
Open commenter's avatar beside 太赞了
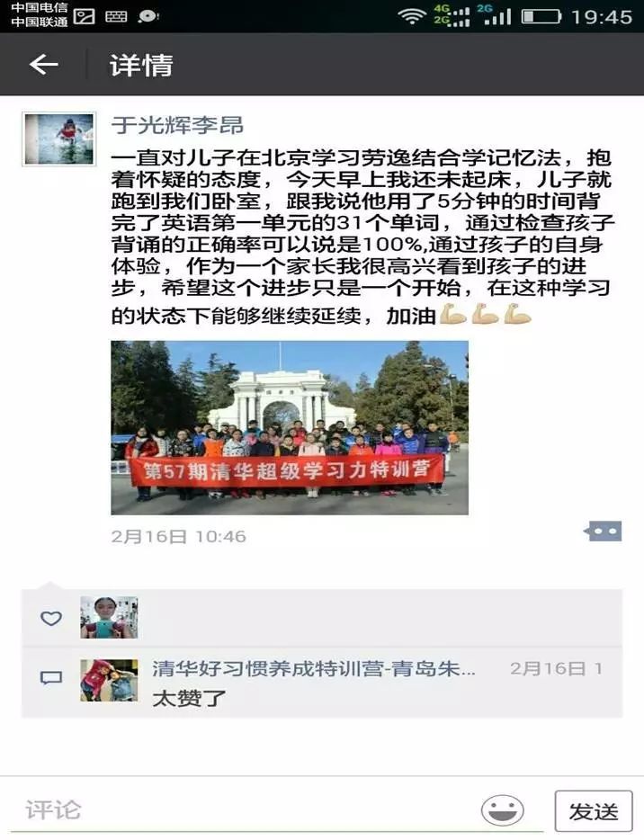coord(109,680)
